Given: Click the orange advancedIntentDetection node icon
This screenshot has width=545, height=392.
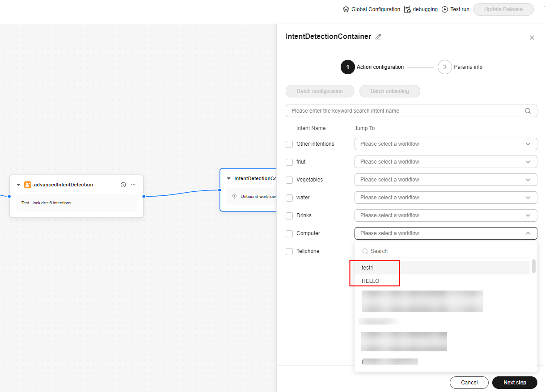Looking at the screenshot, I should (28, 185).
